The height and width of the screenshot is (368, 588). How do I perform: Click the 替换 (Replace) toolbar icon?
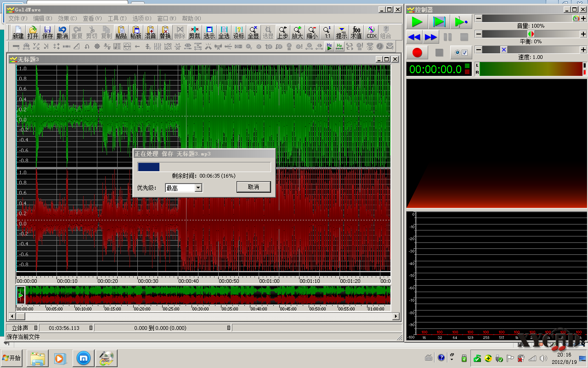click(165, 32)
